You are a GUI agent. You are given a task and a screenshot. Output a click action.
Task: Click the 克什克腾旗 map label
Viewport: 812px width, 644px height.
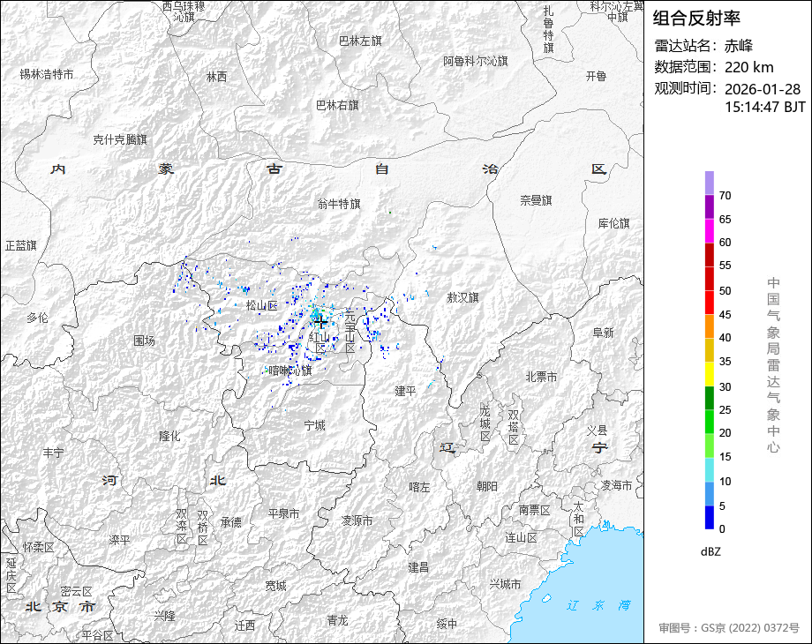(120, 139)
